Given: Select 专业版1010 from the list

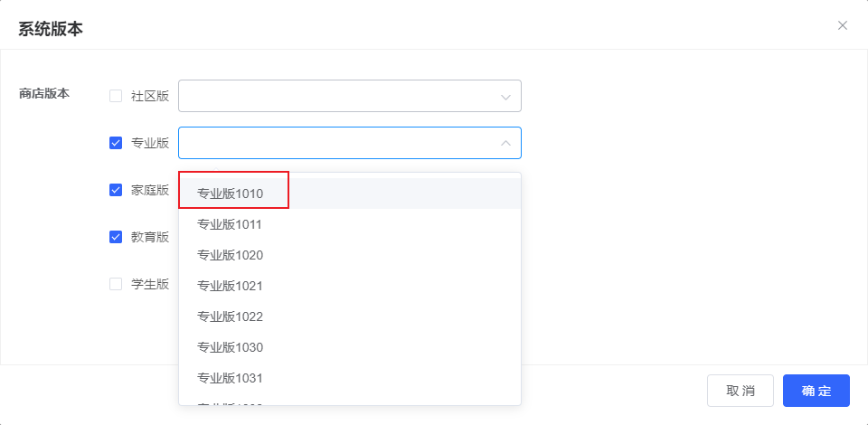Looking at the screenshot, I should [x=231, y=194].
